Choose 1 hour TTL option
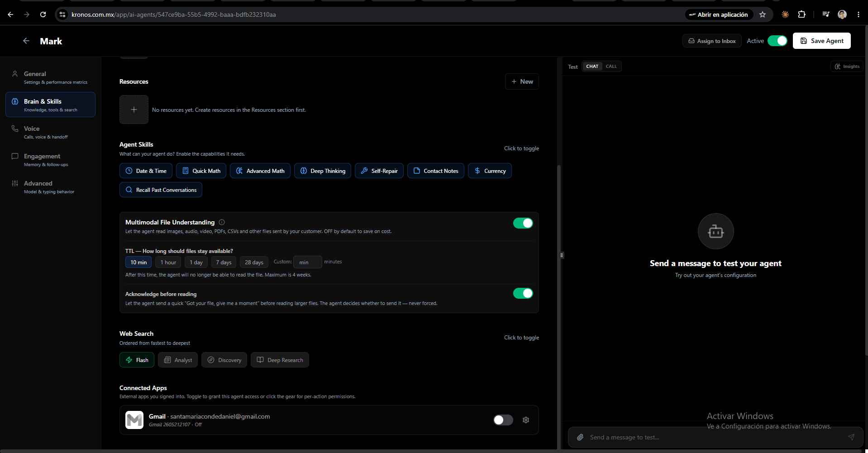 [168, 262]
